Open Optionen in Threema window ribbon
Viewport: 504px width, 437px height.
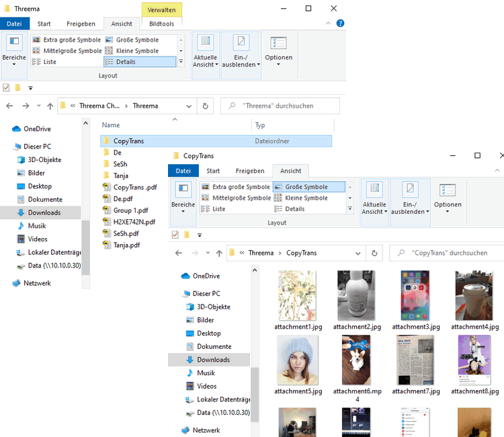tap(279, 52)
